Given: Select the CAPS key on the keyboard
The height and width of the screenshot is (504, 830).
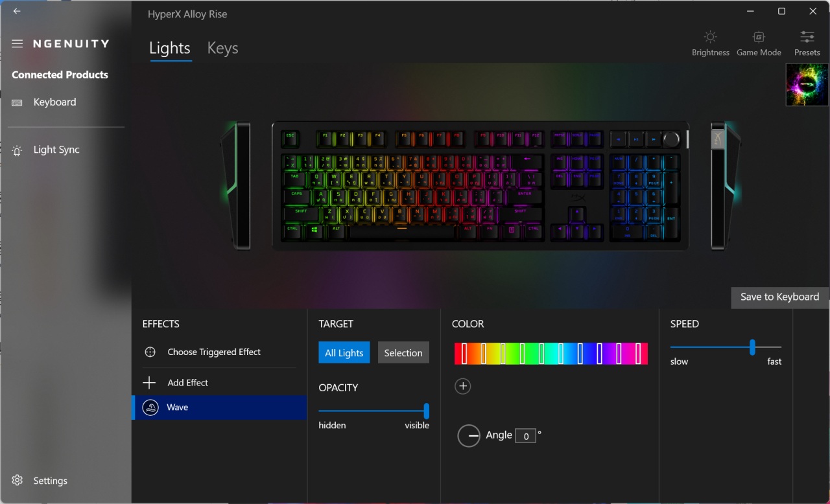Looking at the screenshot, I should click(296, 196).
